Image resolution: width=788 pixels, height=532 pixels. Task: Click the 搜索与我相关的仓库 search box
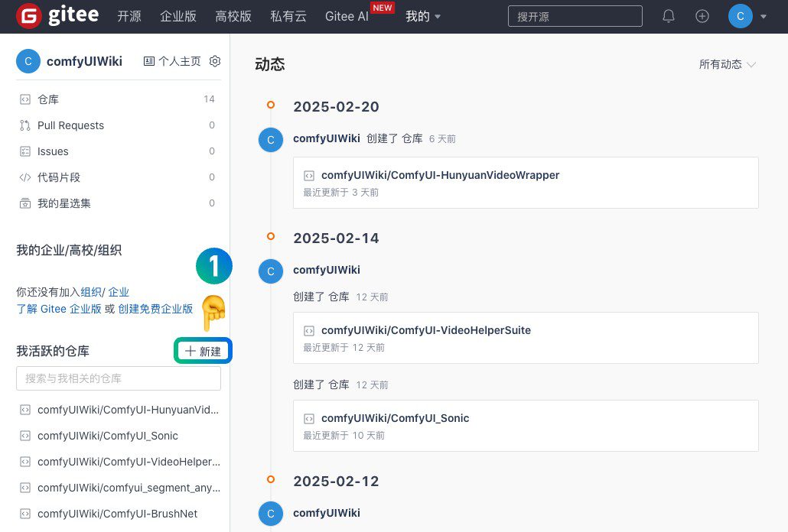click(x=119, y=378)
